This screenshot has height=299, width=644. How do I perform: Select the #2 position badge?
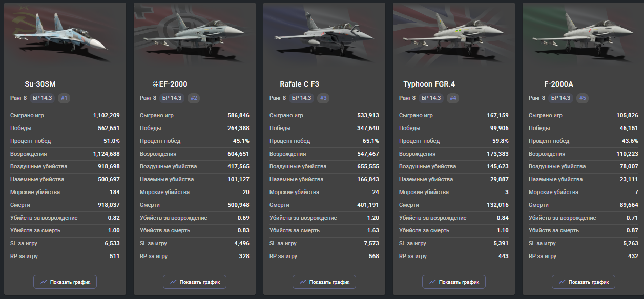(194, 98)
